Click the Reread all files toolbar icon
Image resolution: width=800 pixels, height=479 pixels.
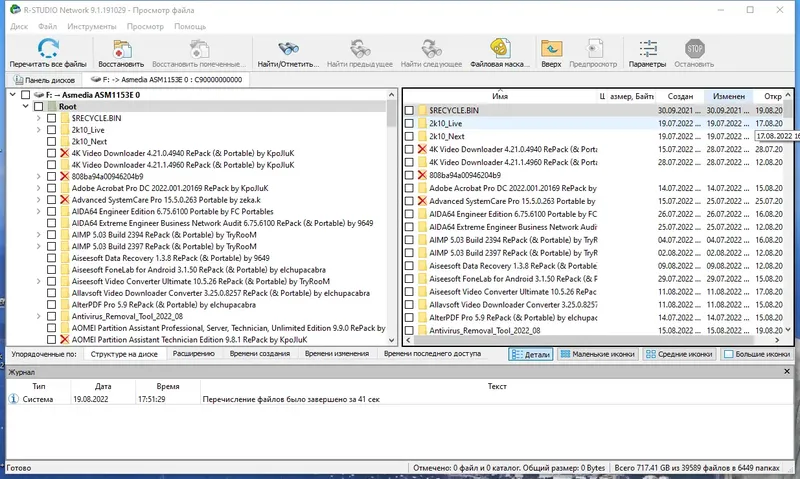[x=48, y=49]
